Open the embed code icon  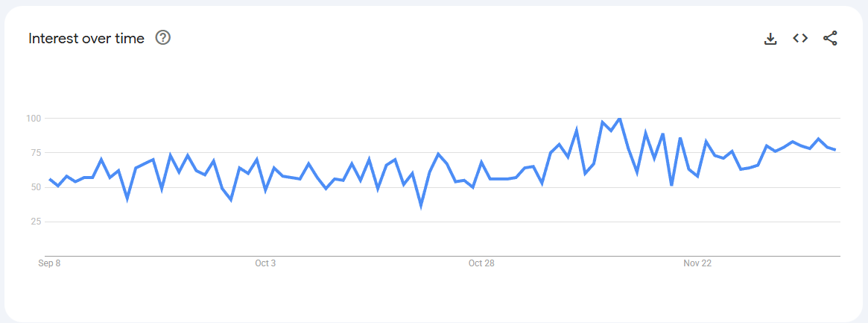point(800,38)
